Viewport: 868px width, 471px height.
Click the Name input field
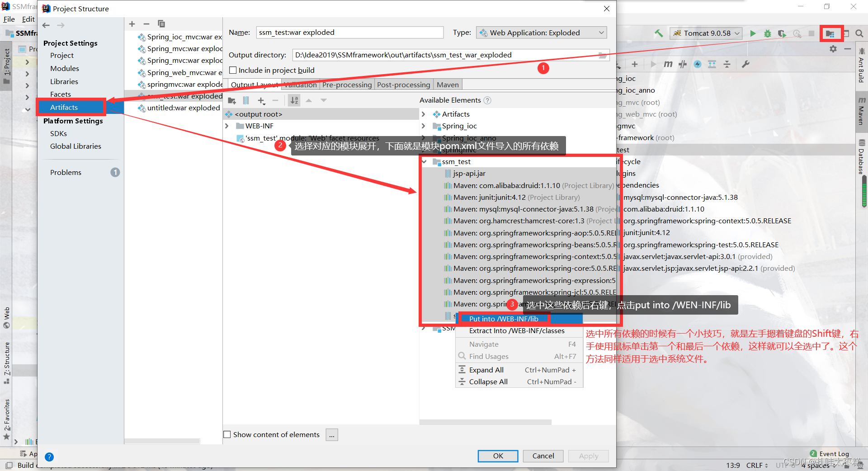pos(349,33)
